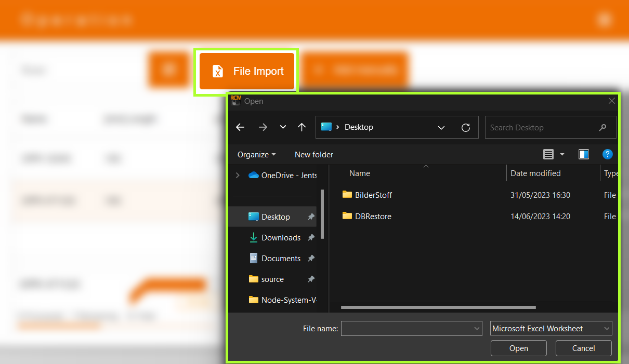Open the view options dropdown arrow
Image resolution: width=629 pixels, height=364 pixels.
point(562,154)
